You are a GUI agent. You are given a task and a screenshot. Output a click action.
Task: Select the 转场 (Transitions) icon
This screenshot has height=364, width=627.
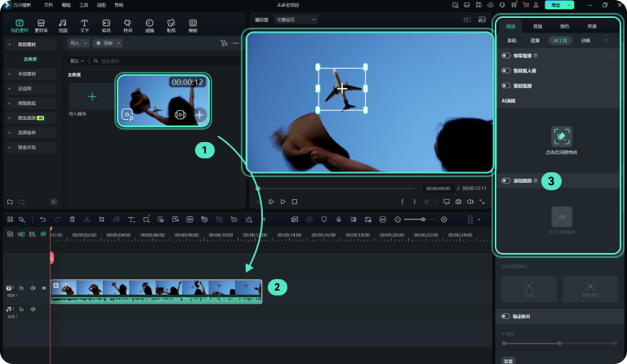coord(106,25)
